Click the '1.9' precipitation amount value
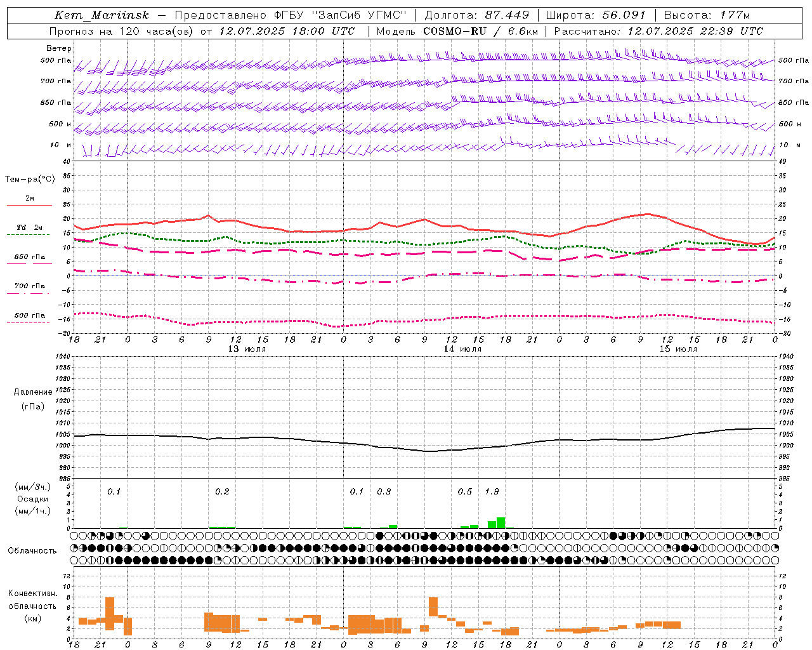Screen dimensions: 812x650 coord(492,492)
